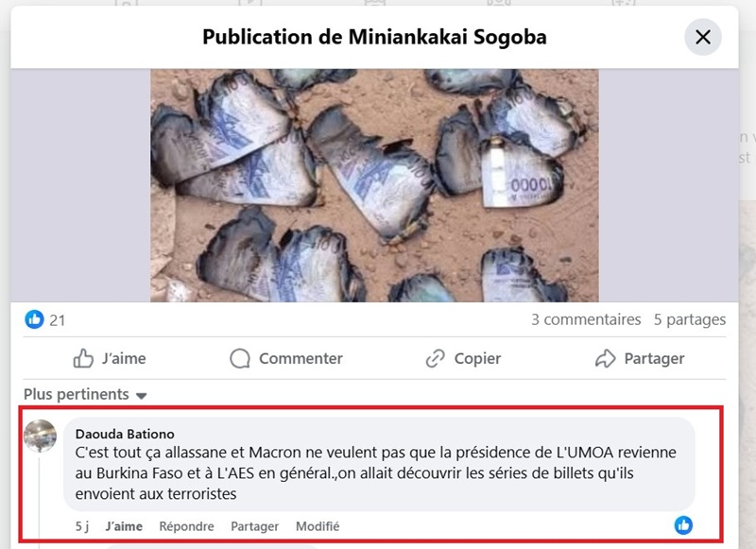View the 3 commentaires link
This screenshot has height=549, width=756.
pos(586,319)
